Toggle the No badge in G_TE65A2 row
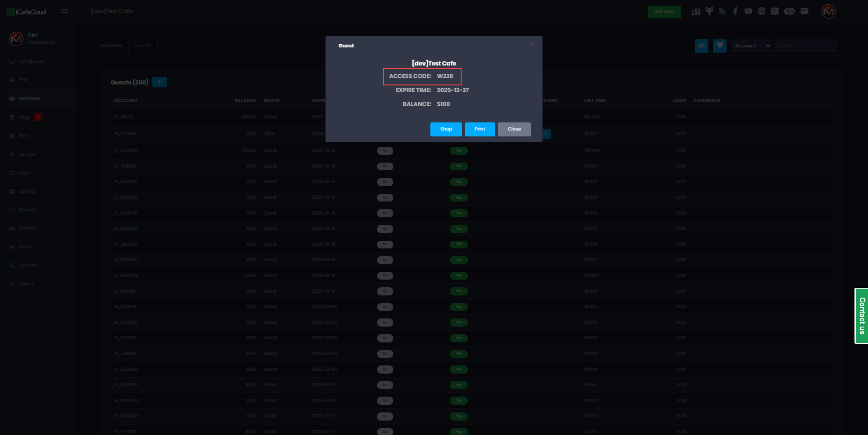868x435 pixels. [385, 166]
